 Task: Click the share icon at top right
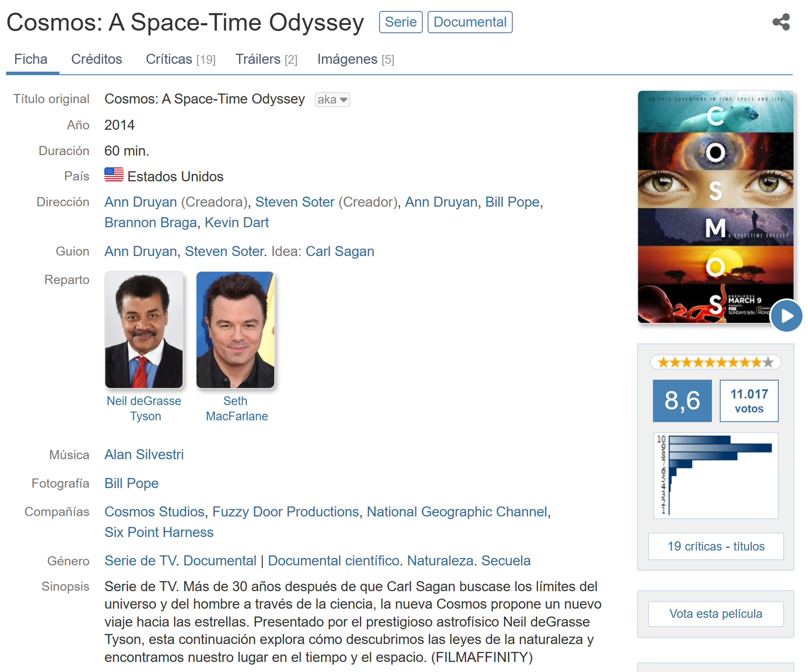pyautogui.click(x=781, y=22)
